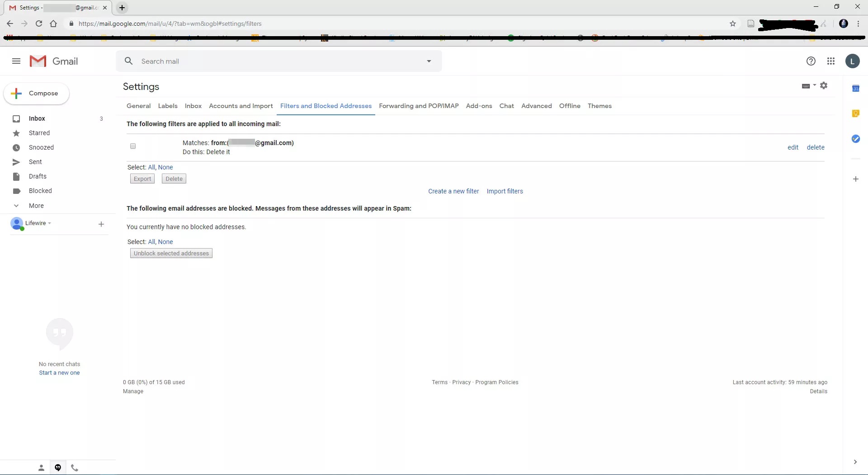Open Google Tasks in side panel

pyautogui.click(x=855, y=139)
